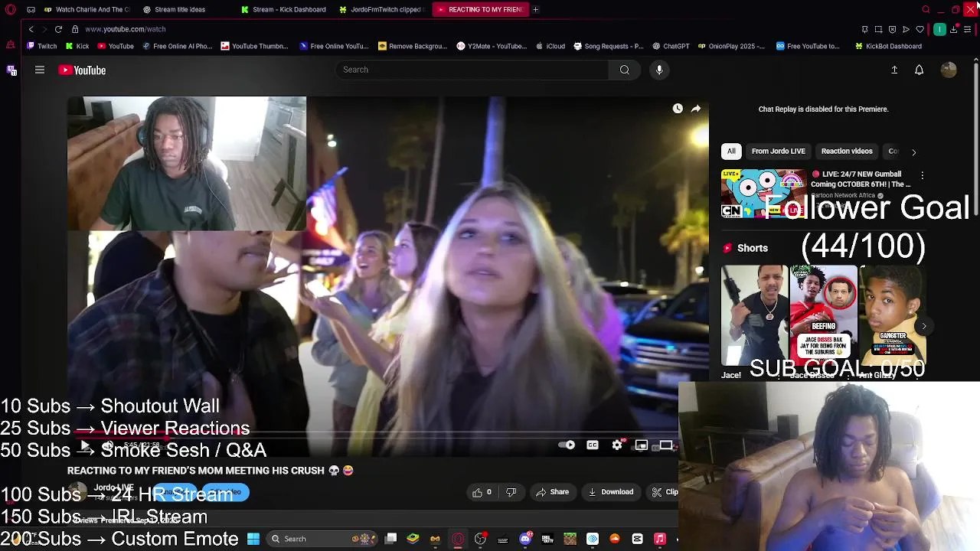Click the Download button below the video

(x=610, y=492)
